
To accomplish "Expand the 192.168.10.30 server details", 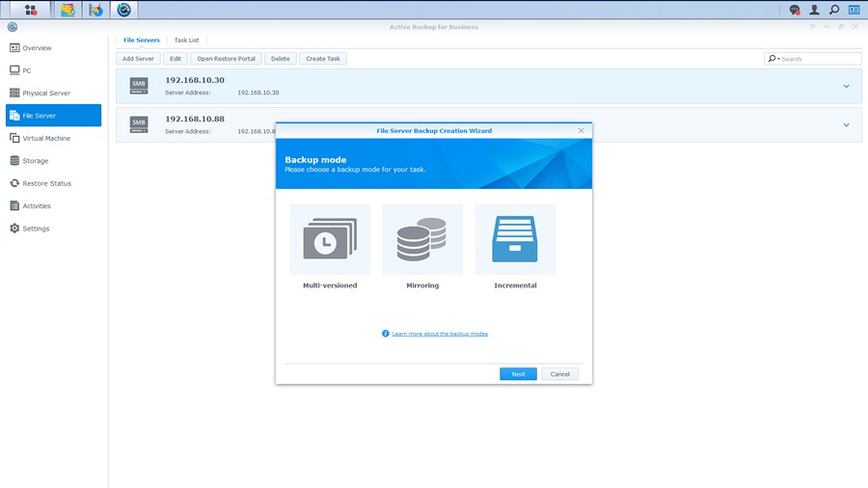I will (846, 86).
